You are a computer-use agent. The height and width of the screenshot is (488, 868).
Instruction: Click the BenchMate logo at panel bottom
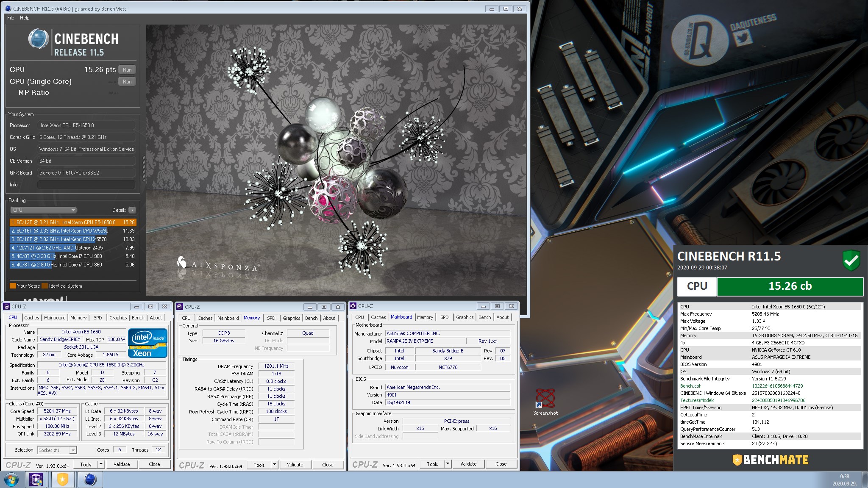[770, 460]
